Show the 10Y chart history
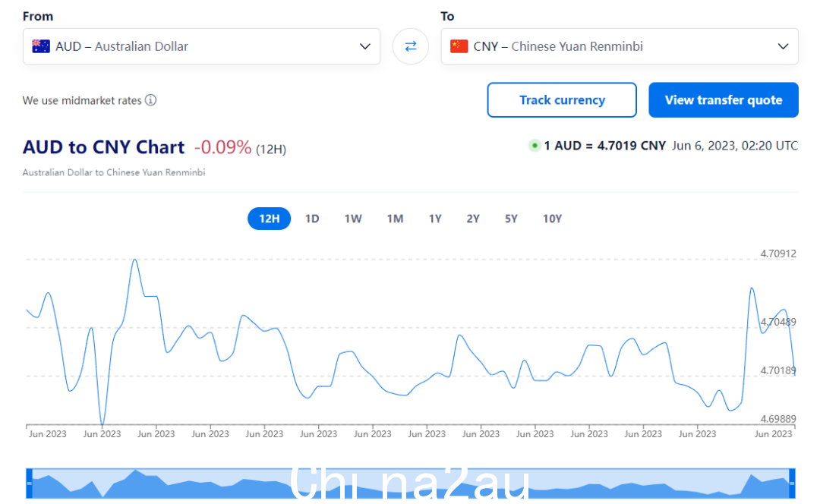 (552, 219)
